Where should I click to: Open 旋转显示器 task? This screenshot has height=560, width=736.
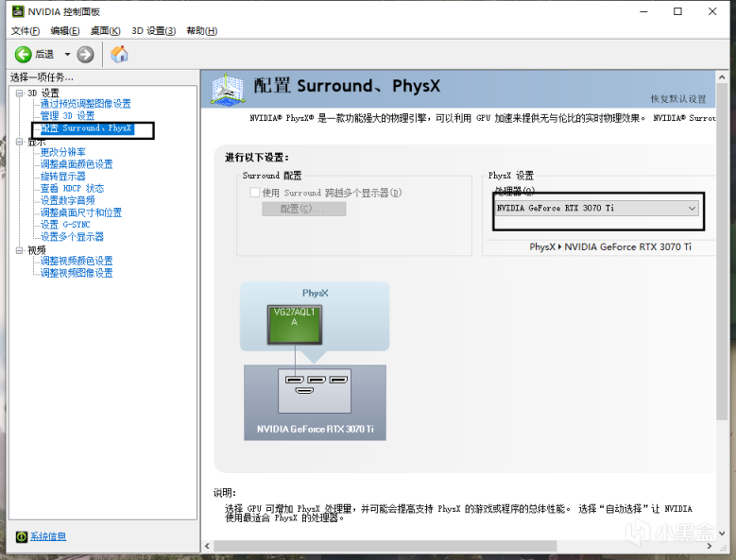63,177
